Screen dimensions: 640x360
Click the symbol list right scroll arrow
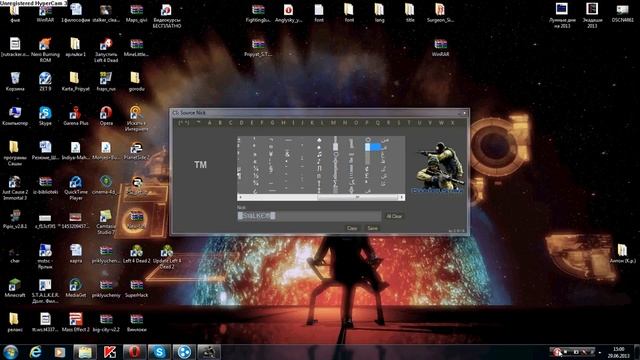(x=402, y=197)
